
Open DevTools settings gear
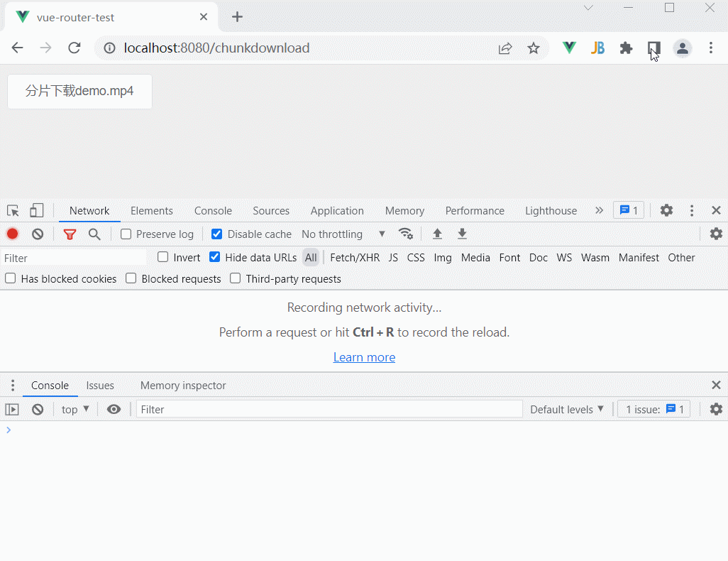pos(666,210)
